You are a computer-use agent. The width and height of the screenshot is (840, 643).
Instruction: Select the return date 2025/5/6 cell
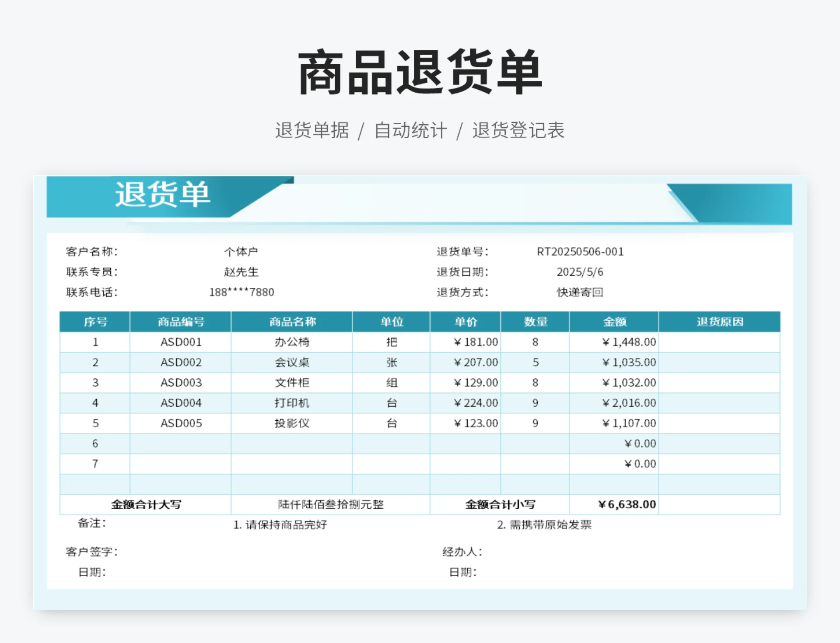580,272
